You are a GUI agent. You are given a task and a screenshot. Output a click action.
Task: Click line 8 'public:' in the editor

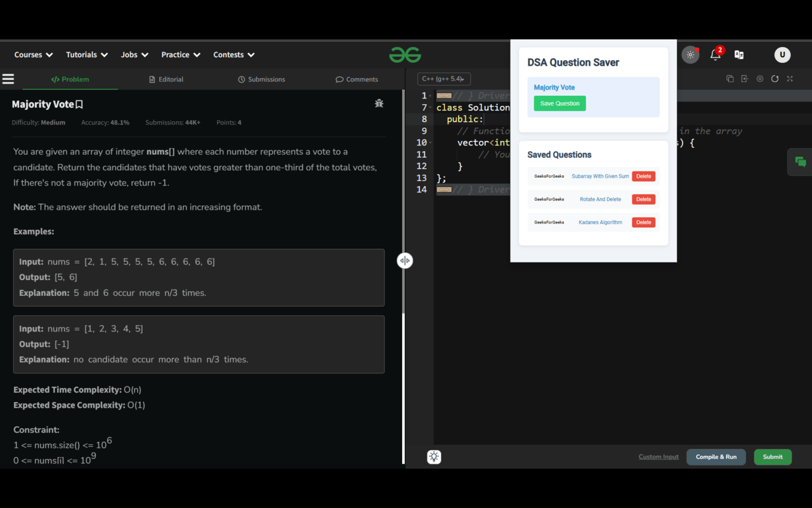[464, 119]
